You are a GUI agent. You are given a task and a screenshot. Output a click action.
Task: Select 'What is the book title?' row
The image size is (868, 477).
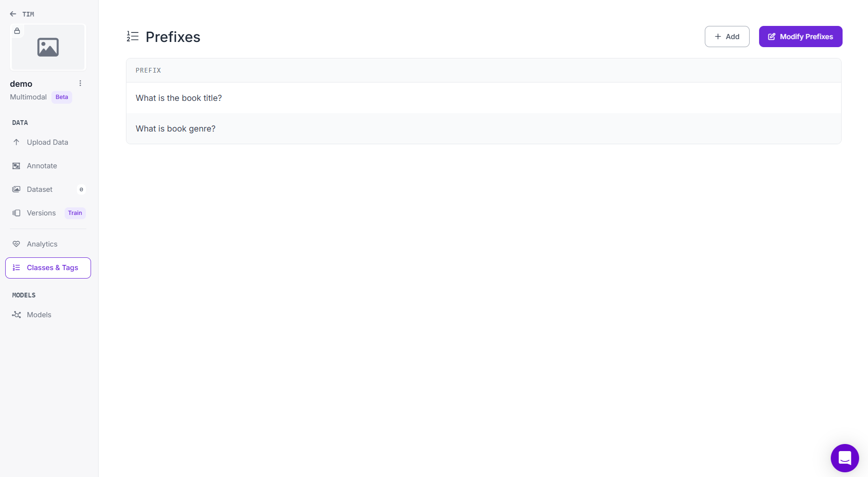(x=484, y=98)
